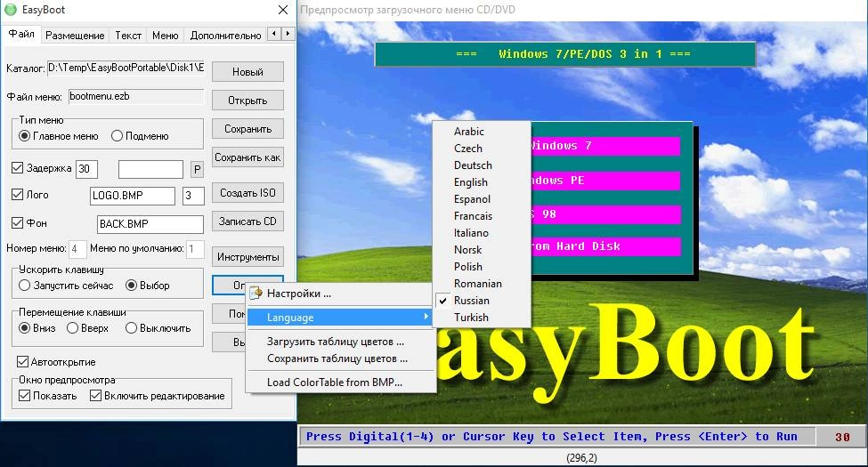Select the checked Russian language

click(x=481, y=300)
